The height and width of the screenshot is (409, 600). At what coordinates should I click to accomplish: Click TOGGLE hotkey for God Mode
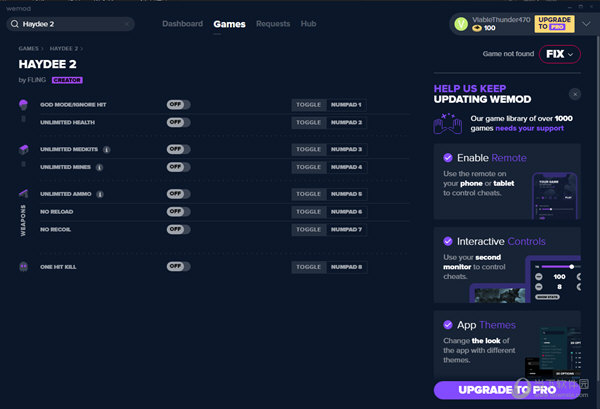coord(308,105)
